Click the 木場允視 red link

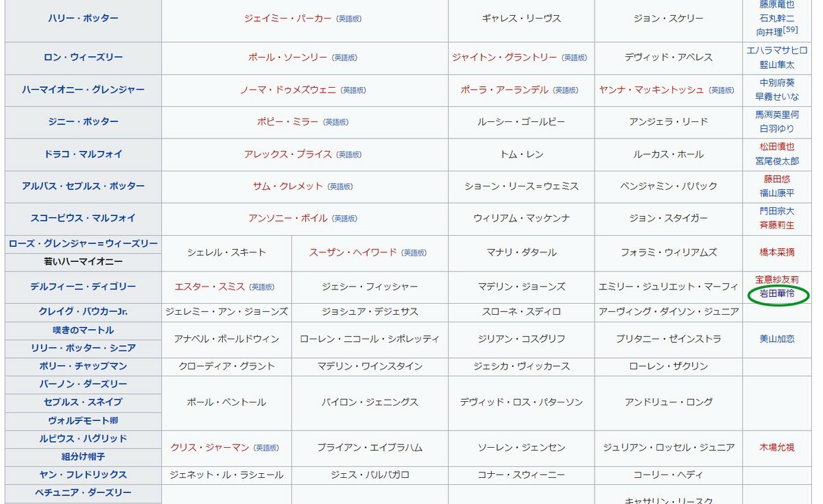[776, 447]
